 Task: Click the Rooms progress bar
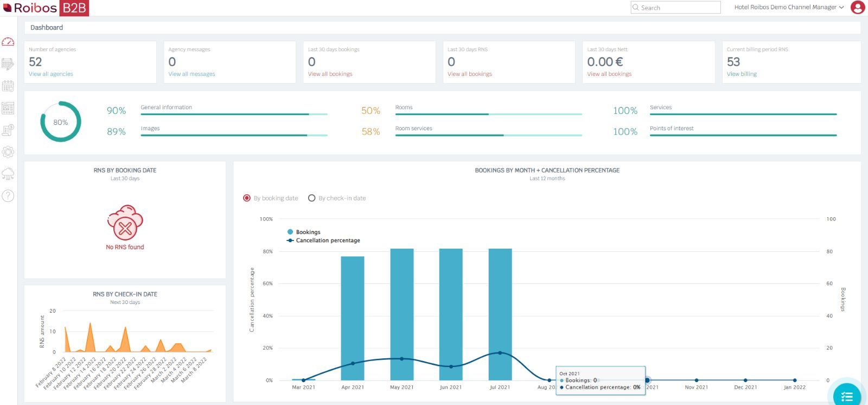488,114
